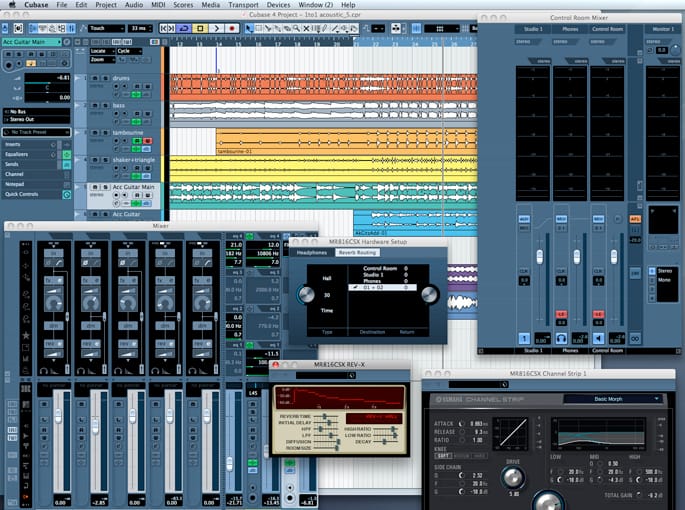This screenshot has width=685, height=510.
Task: Open the Project menu
Action: click(x=106, y=5)
